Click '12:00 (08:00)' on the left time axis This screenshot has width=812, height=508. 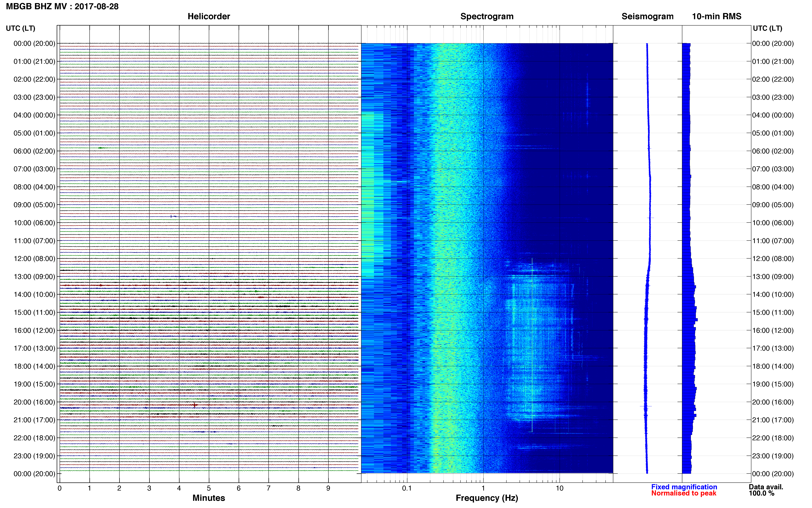[x=34, y=259]
